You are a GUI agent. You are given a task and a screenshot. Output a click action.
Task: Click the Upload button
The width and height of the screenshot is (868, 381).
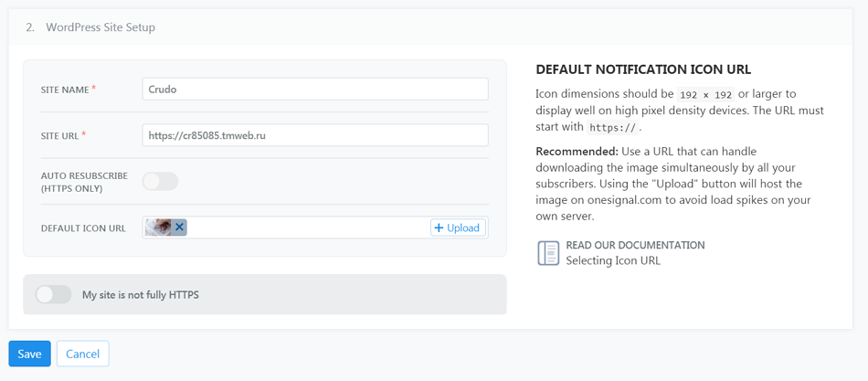[458, 228]
